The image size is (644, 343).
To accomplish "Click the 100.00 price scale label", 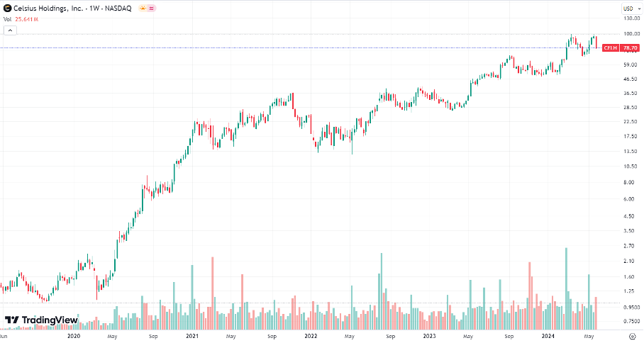I will click(631, 34).
